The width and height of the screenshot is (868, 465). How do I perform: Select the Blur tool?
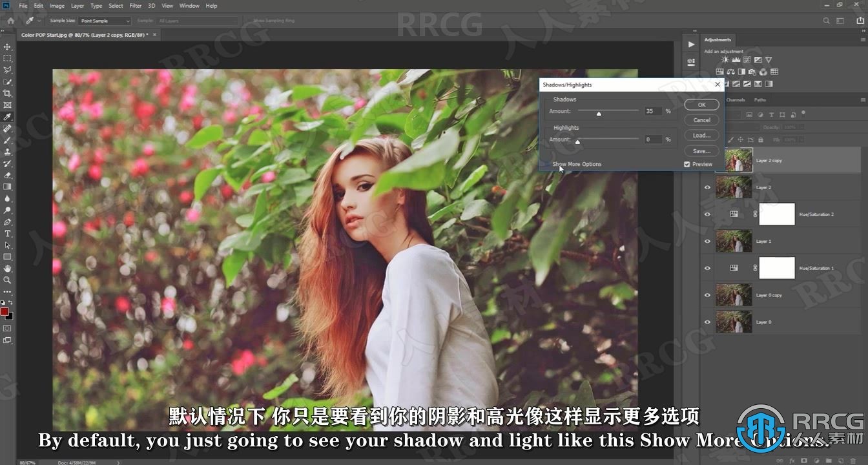point(8,198)
